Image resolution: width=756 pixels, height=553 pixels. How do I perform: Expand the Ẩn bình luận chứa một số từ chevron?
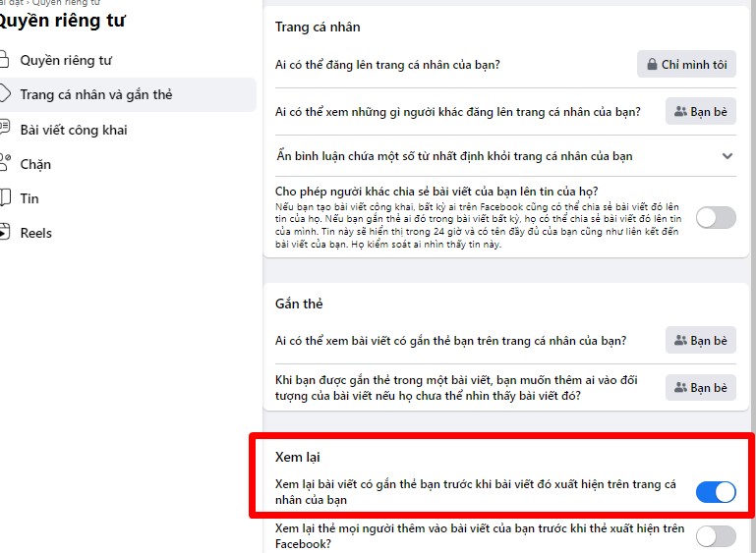pyautogui.click(x=727, y=156)
